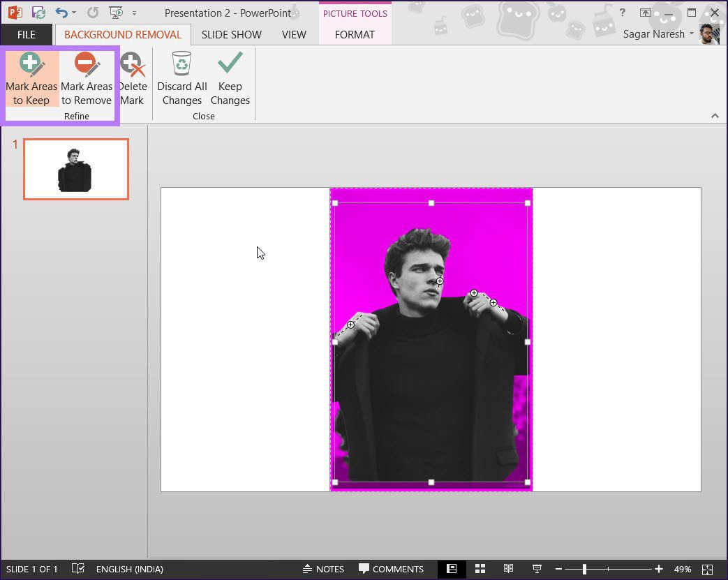
Task: Switch to Reading View in status bar
Action: 508,569
